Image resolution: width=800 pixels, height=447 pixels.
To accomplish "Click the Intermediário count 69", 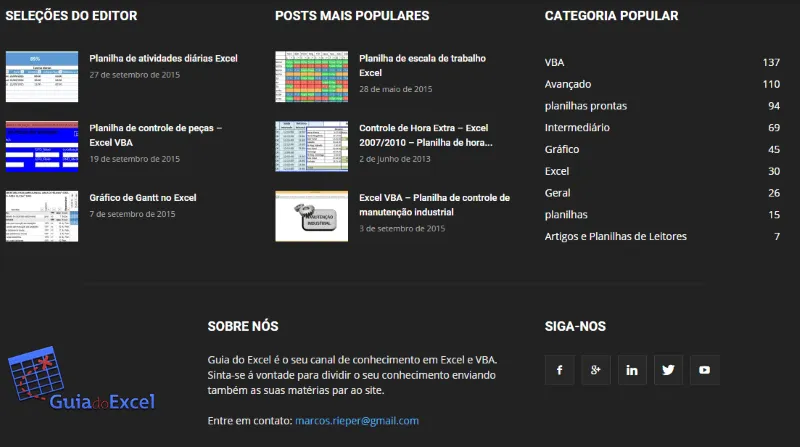I will pos(774,128).
